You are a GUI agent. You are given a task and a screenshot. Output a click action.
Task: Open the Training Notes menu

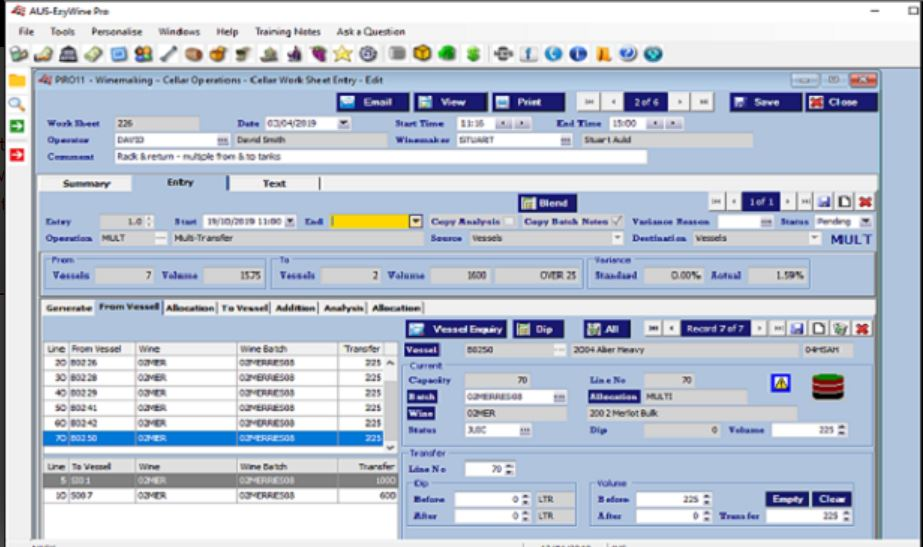pyautogui.click(x=288, y=31)
